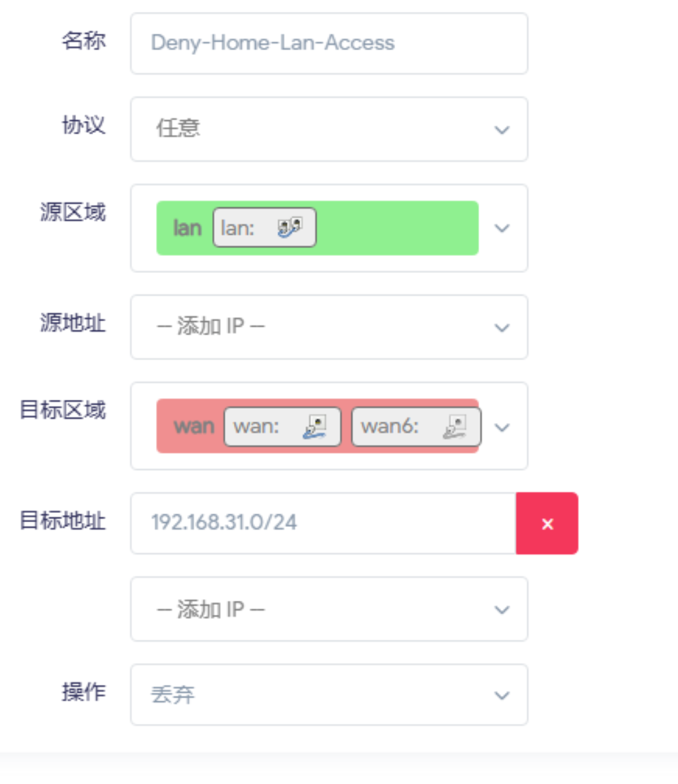Click the 名称 field label
Viewport: 678px width, 784px height.
(x=83, y=41)
